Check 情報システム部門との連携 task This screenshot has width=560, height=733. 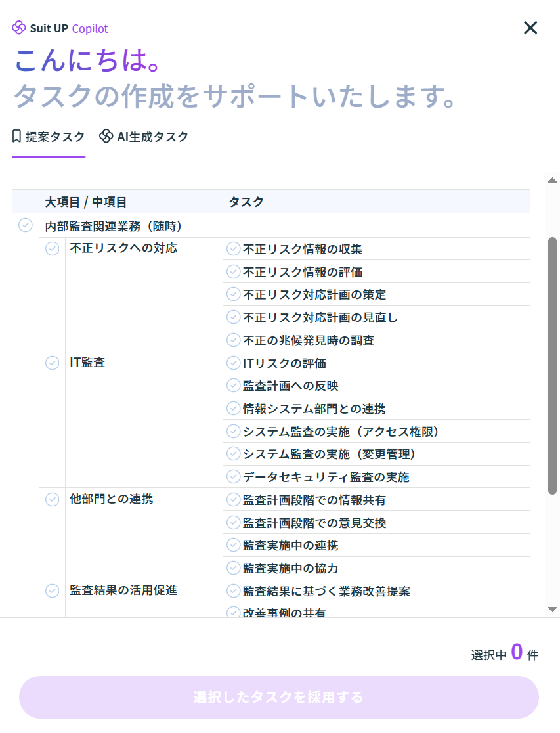coord(233,408)
